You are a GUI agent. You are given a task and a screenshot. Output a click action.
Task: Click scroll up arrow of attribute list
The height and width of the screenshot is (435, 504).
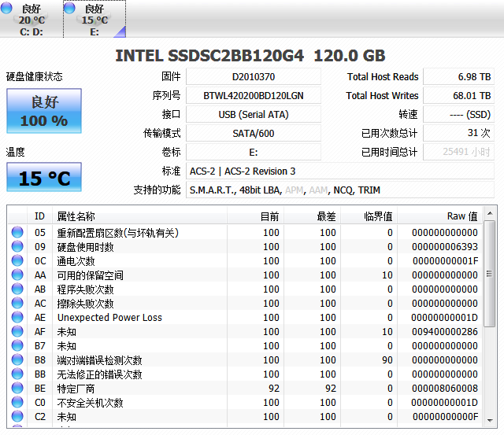coord(490,213)
